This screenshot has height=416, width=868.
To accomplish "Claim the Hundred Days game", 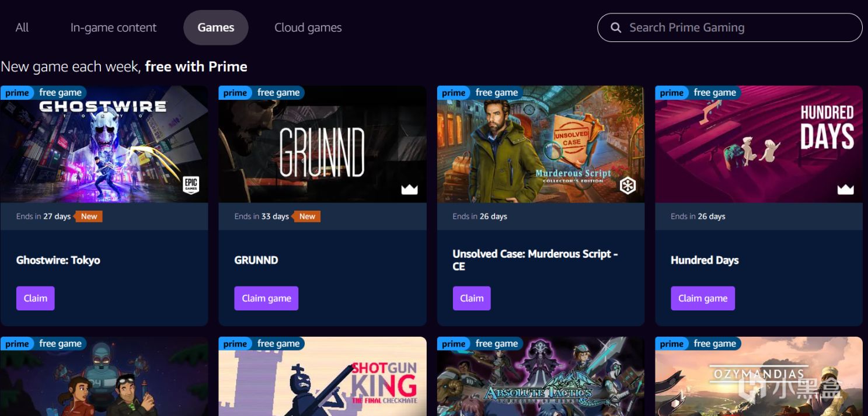I will pos(703,298).
